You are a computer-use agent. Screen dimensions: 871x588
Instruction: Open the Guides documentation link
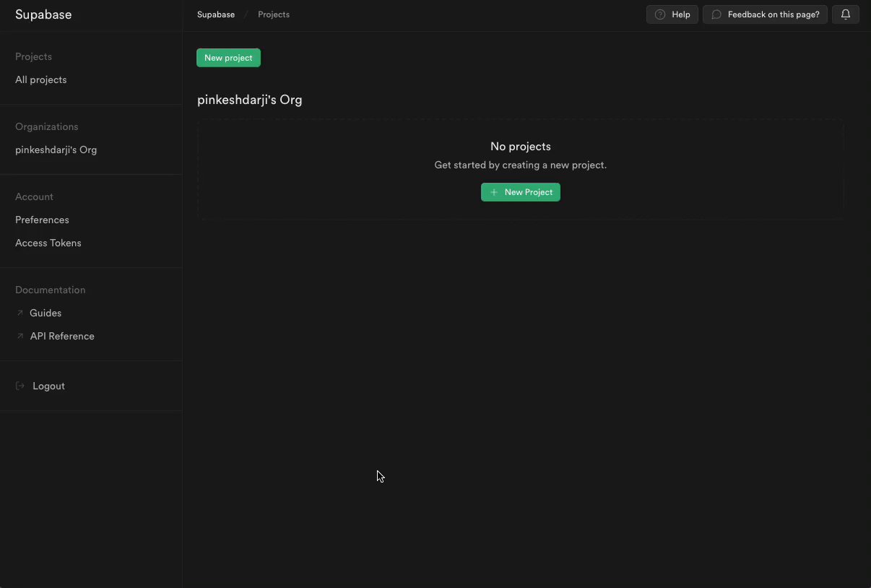tap(45, 313)
